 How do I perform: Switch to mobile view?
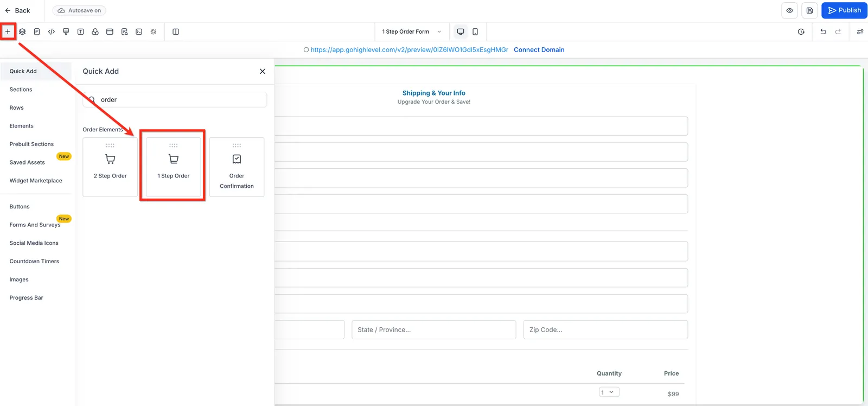tap(475, 31)
